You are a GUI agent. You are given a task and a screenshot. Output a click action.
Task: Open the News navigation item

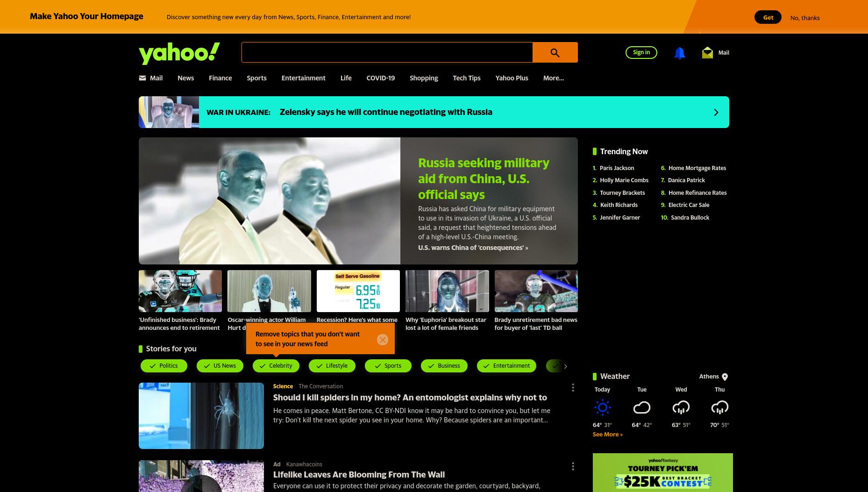point(185,78)
